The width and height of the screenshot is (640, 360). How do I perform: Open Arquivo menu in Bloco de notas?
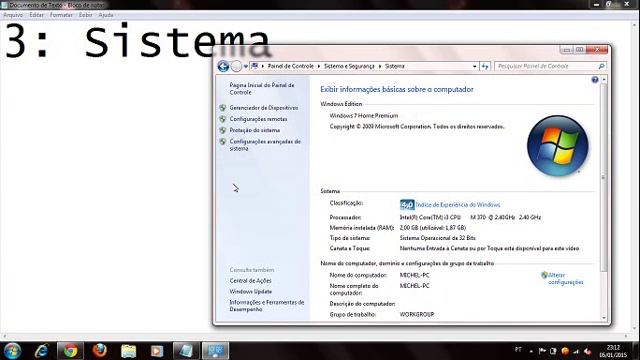[x=13, y=15]
